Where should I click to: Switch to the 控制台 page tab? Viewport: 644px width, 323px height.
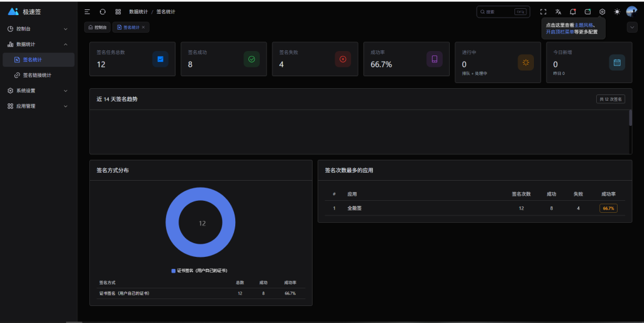[97, 27]
